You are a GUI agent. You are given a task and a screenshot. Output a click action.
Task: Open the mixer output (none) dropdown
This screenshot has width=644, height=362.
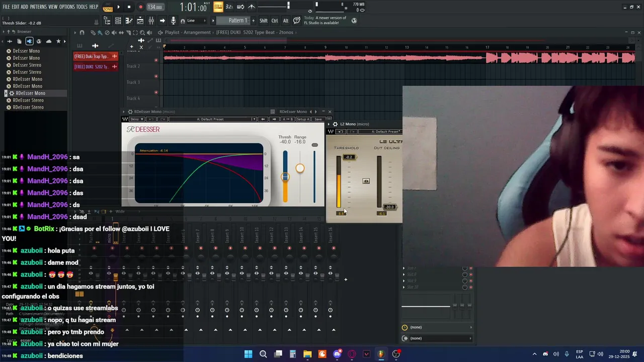[438, 338]
